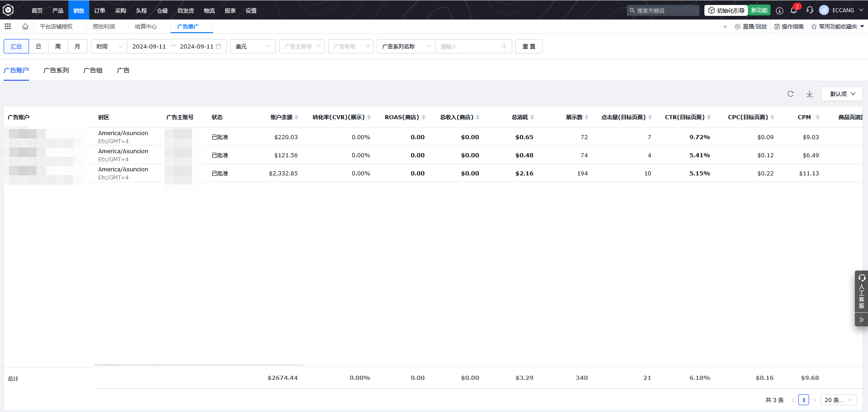Expand the 美元 currency dropdown
868x412 pixels.
point(252,46)
